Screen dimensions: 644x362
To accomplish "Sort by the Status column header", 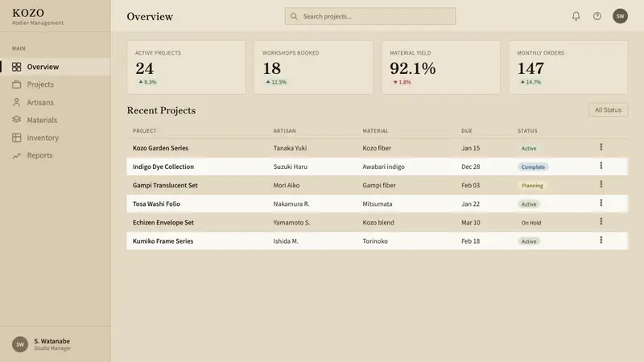I will coord(527,130).
